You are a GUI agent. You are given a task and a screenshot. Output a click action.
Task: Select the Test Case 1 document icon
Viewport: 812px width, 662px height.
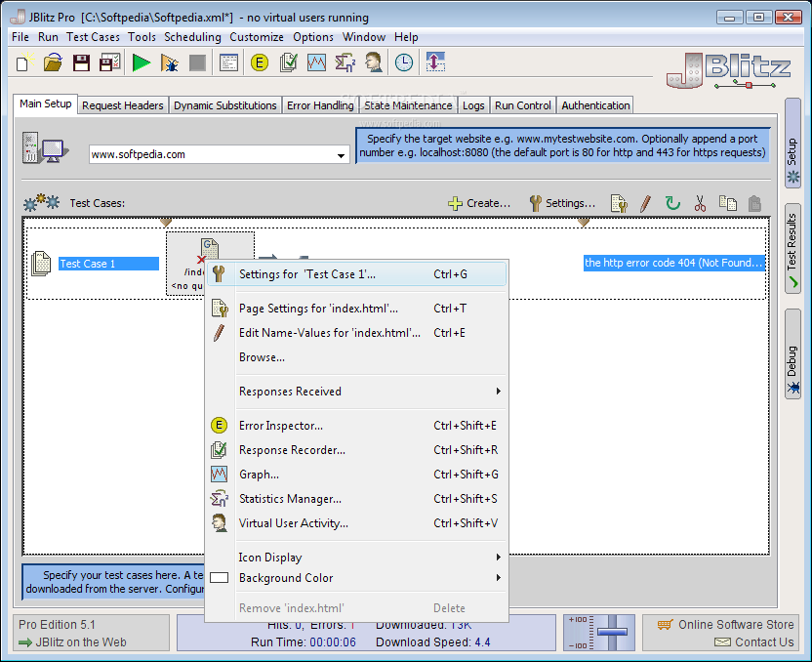click(x=41, y=264)
